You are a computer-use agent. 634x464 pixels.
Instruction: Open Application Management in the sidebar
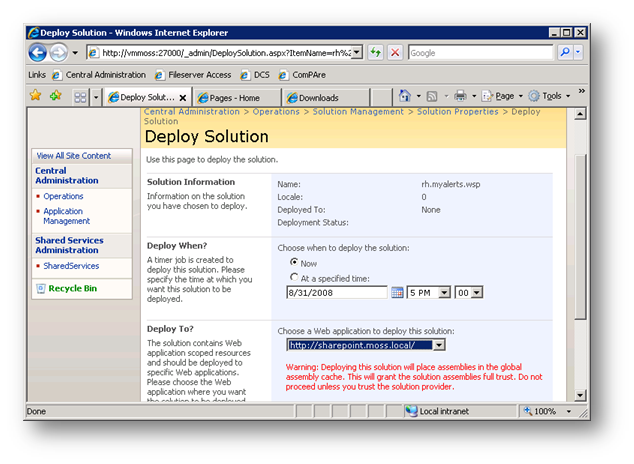point(67,216)
